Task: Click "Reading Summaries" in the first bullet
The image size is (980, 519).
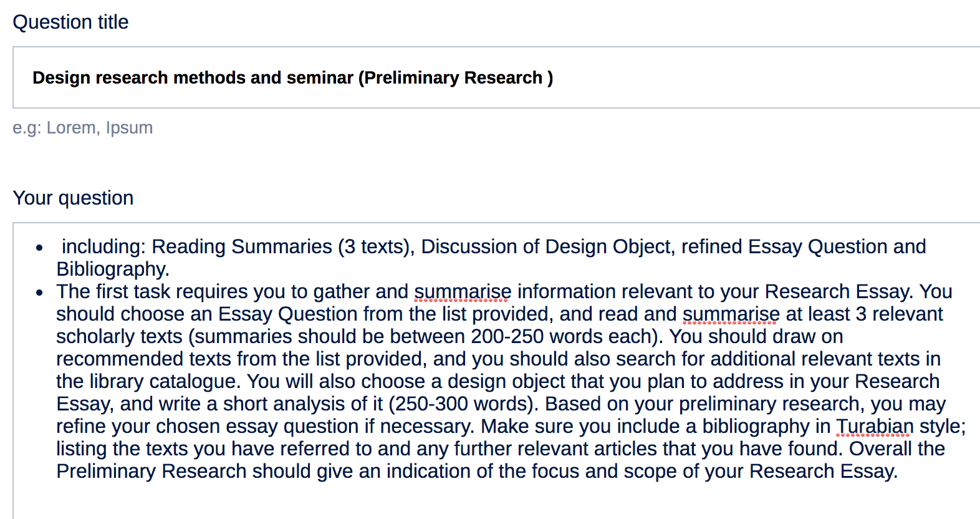Action: (242, 246)
